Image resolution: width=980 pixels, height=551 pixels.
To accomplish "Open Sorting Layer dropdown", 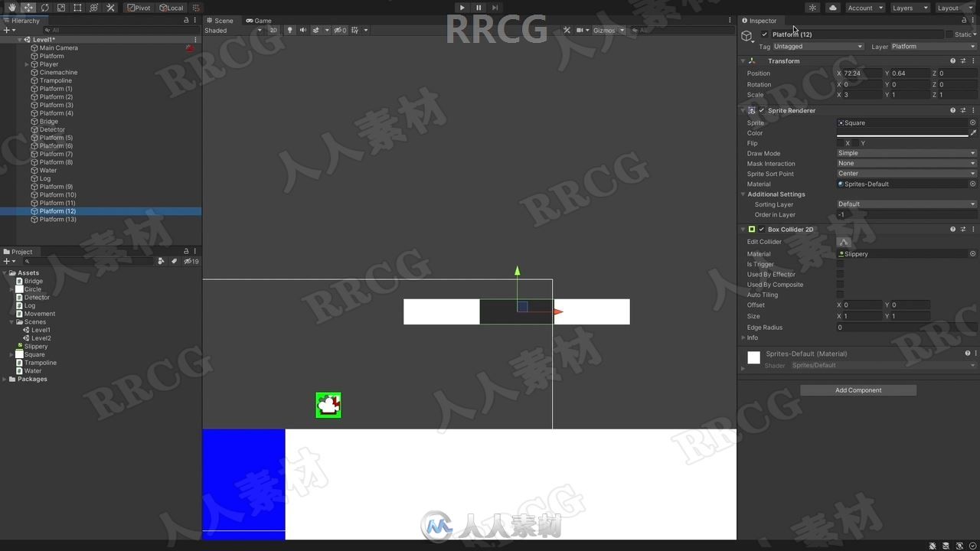I will (906, 204).
